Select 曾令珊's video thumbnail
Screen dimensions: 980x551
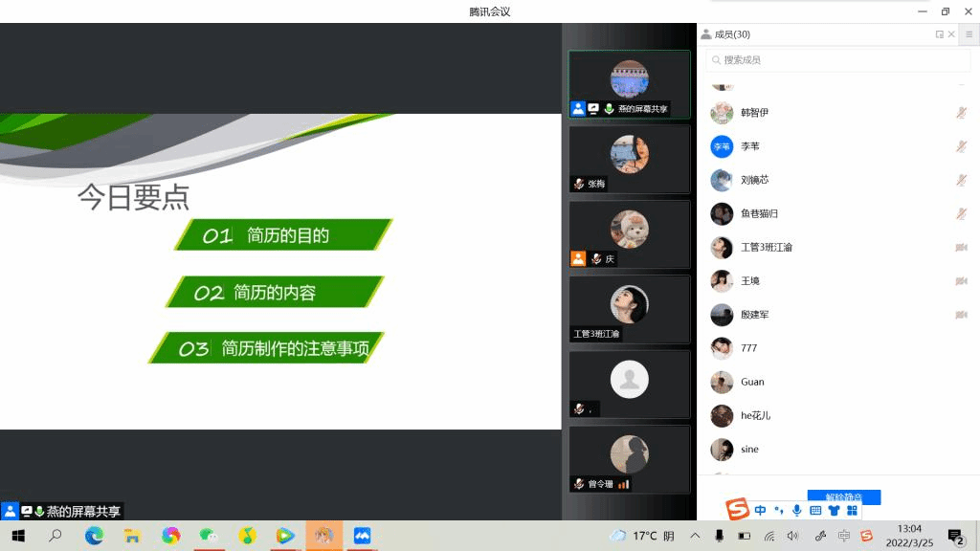[x=629, y=459]
